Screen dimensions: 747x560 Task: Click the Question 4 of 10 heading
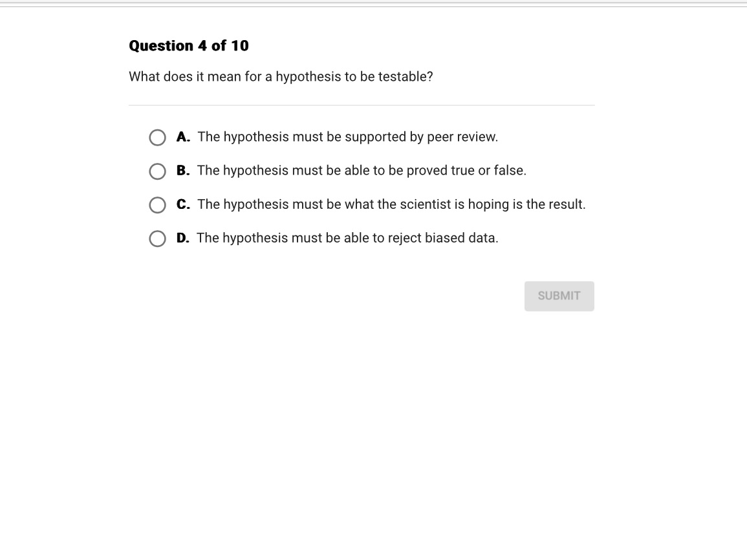click(x=188, y=46)
